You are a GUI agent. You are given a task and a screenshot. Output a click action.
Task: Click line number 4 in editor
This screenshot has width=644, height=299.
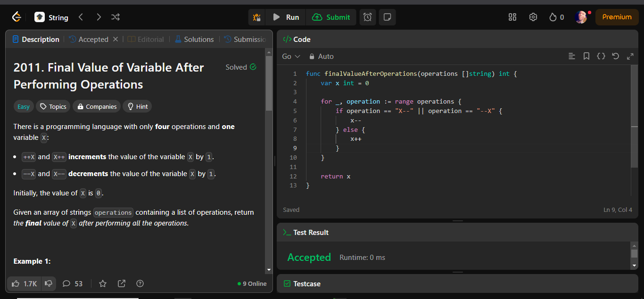(x=295, y=101)
